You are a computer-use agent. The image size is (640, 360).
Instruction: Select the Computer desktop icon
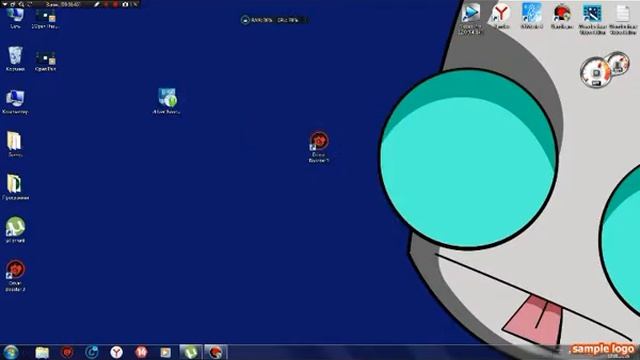pyautogui.click(x=15, y=102)
